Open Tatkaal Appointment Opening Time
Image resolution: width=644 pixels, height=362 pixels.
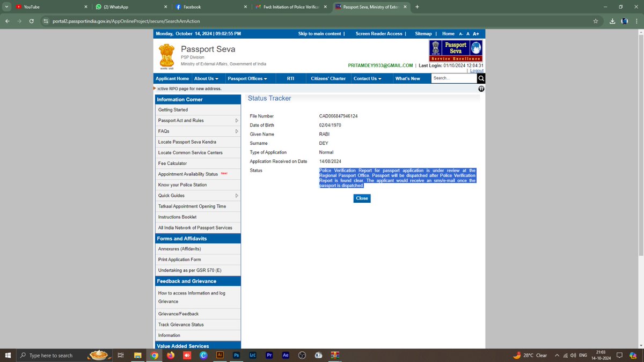pyautogui.click(x=192, y=206)
